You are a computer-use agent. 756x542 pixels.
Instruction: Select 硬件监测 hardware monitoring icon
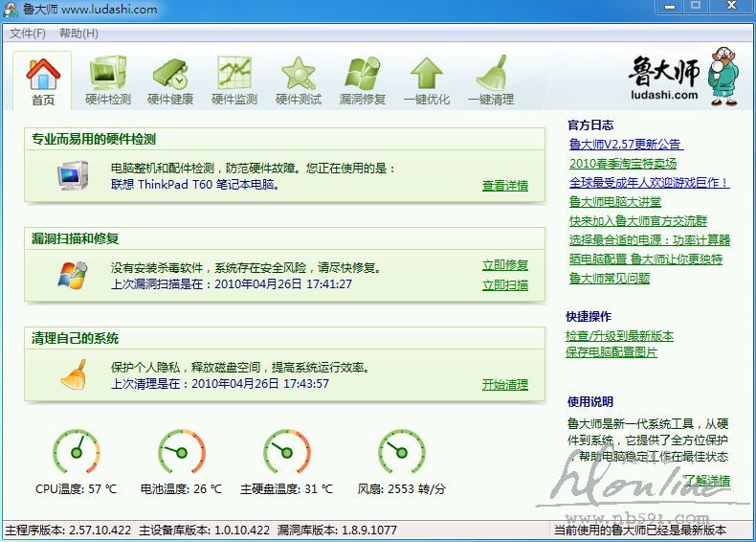(x=234, y=79)
